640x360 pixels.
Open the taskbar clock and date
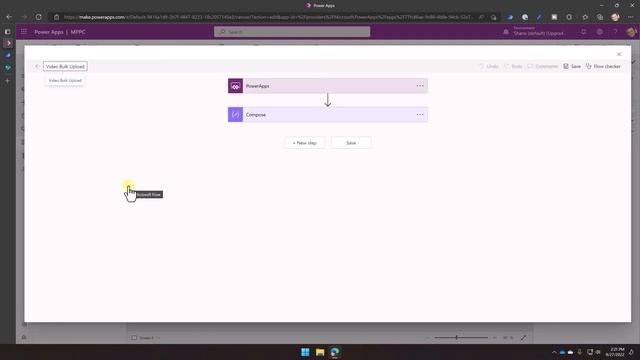pyautogui.click(x=616, y=352)
